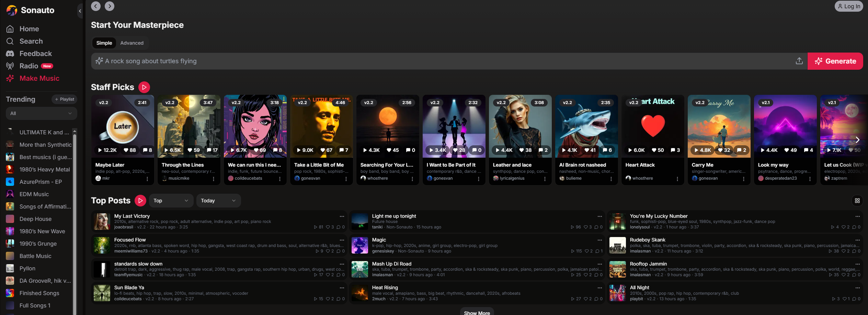
Task: Open the Searching For Your L... song title
Action: [x=387, y=165]
